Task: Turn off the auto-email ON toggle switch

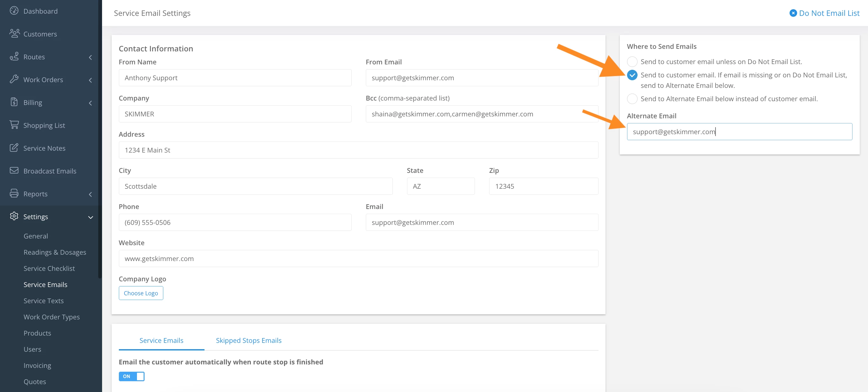Action: point(132,376)
